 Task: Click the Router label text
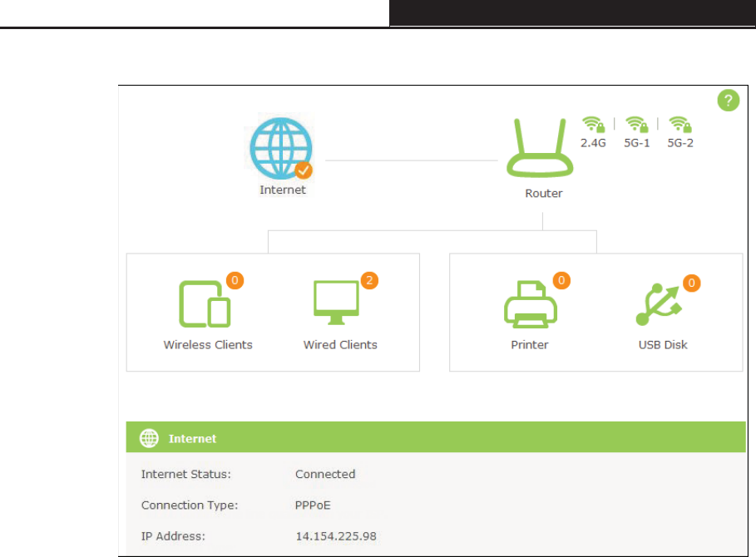click(544, 193)
